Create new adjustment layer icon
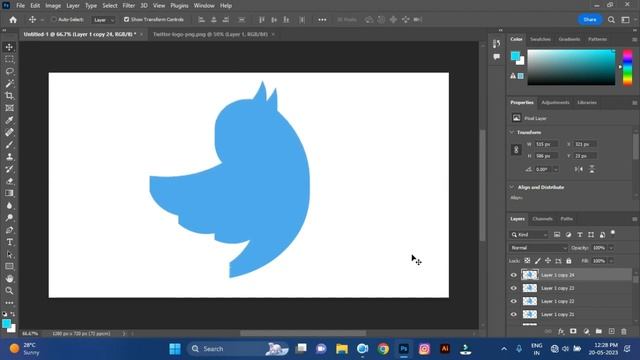Screen dimensions: 640x360 tap(586, 331)
